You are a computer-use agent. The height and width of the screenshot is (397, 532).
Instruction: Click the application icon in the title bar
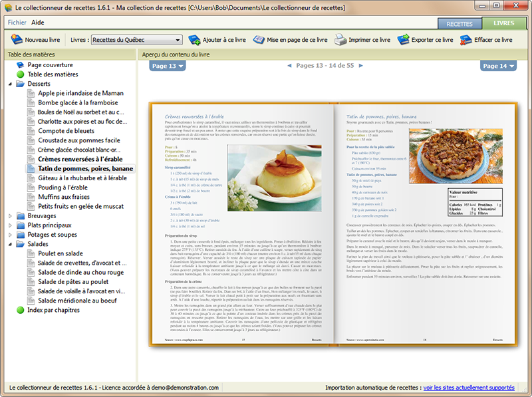[8, 7]
